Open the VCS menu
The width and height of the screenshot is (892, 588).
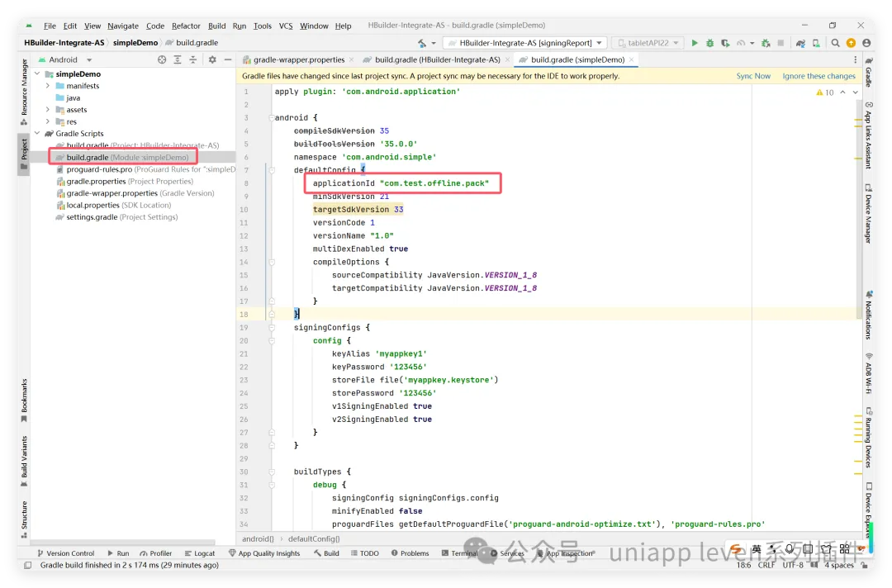coord(286,26)
